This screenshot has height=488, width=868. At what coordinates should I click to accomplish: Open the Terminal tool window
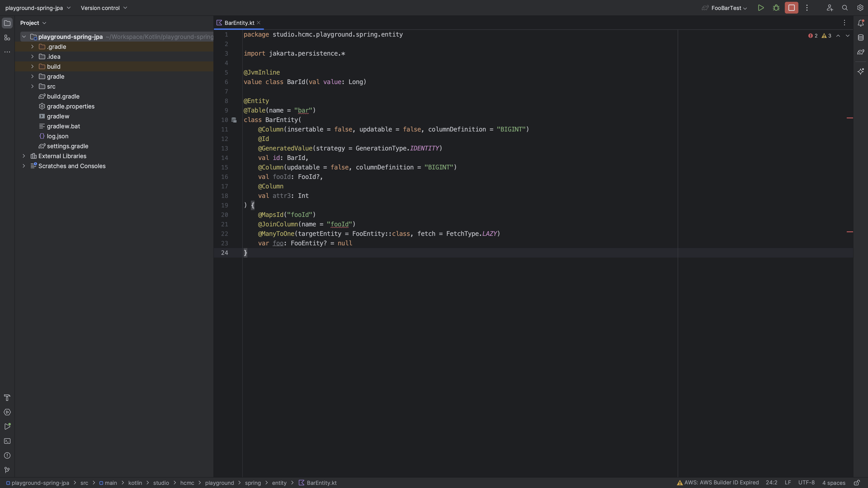tap(7, 441)
